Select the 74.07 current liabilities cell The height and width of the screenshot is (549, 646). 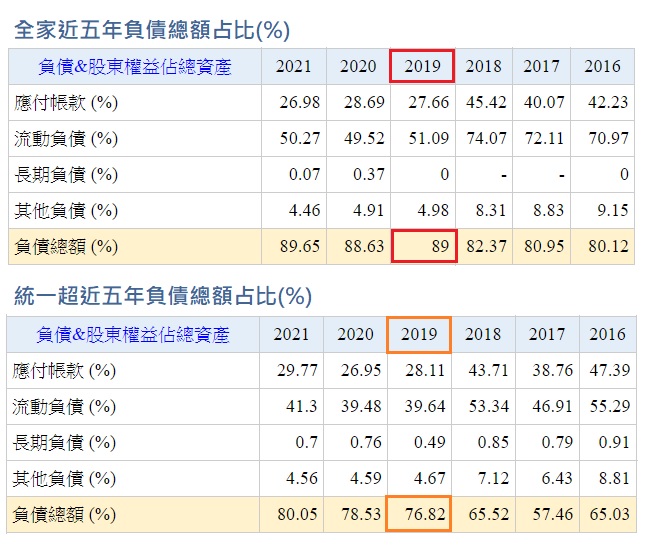click(x=486, y=138)
